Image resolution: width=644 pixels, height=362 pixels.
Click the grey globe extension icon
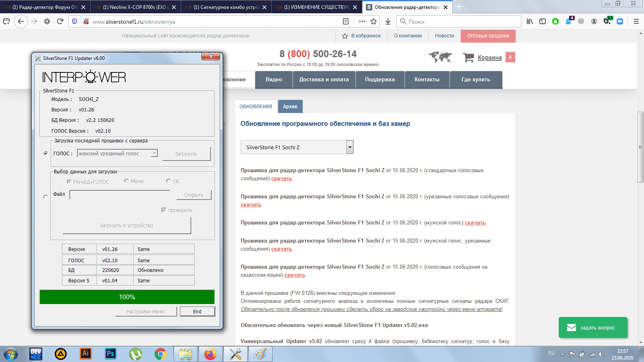[581, 21]
